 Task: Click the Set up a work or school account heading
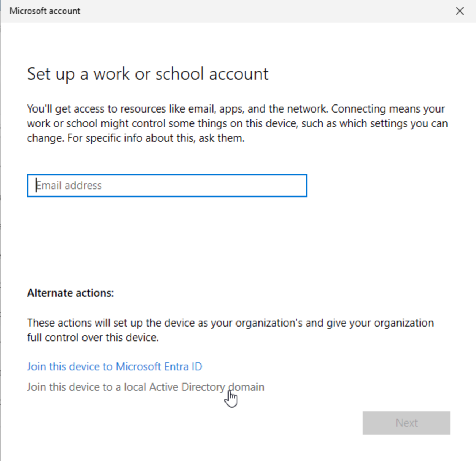coord(147,74)
